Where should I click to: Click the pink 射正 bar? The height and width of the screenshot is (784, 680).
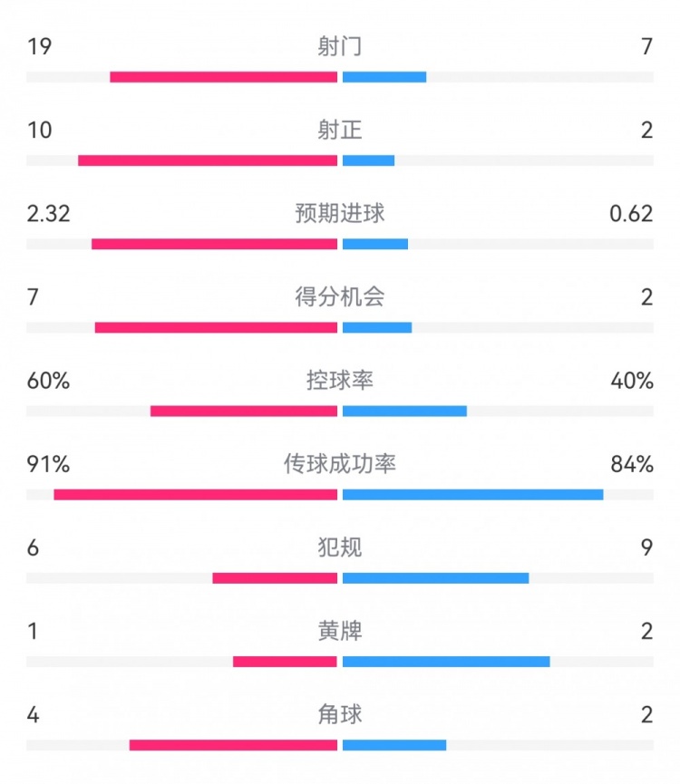point(208,160)
